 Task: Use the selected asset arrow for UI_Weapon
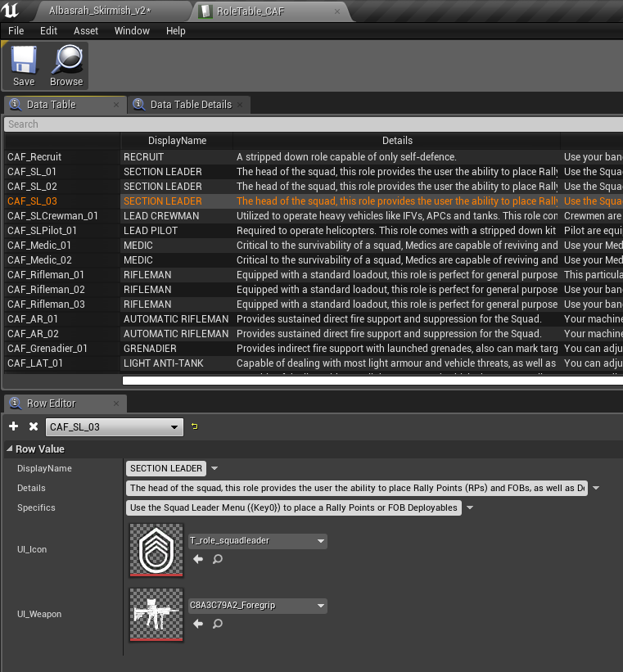(x=197, y=624)
